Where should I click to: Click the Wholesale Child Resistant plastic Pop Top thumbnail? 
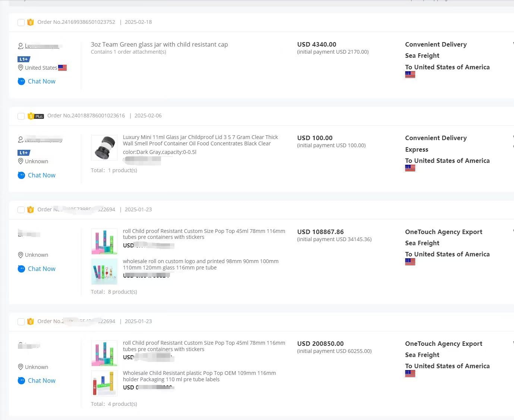pos(104,383)
